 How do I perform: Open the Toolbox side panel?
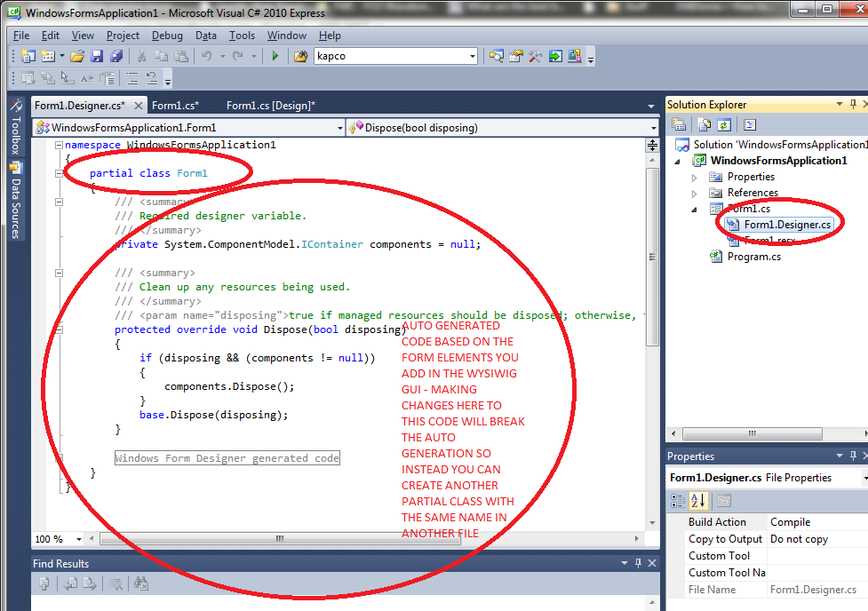click(16, 128)
